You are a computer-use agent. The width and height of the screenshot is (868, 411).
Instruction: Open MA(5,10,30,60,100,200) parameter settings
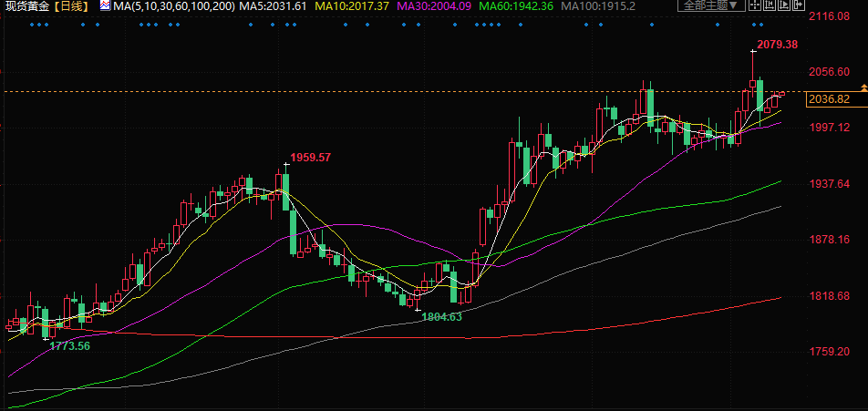pos(173,6)
